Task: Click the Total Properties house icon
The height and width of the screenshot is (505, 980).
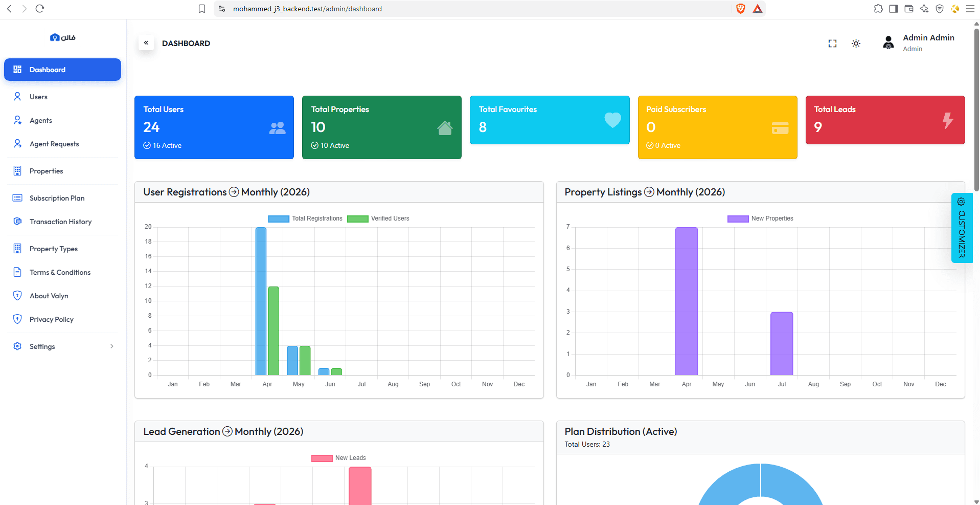Action: (x=445, y=128)
